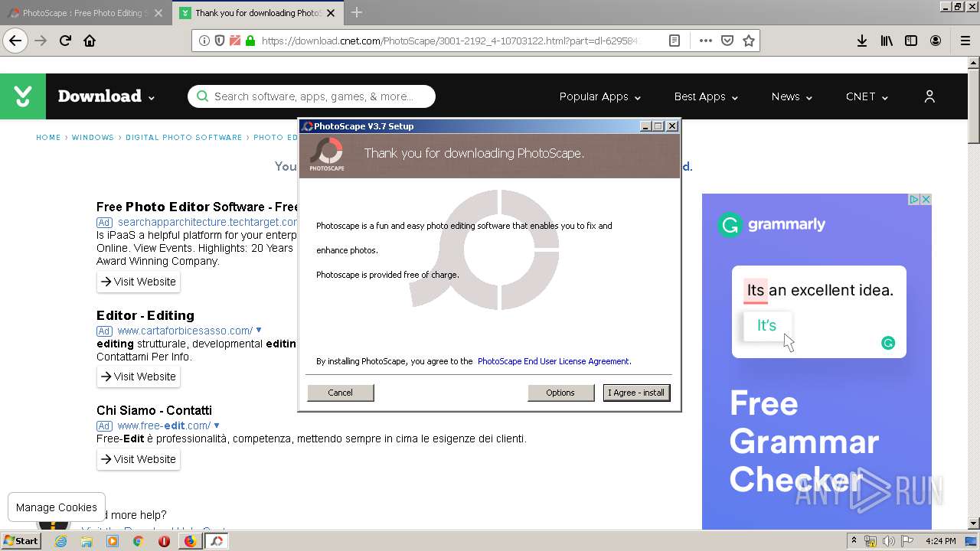Open the Chi Siamo - Contatti ad title

154,410
